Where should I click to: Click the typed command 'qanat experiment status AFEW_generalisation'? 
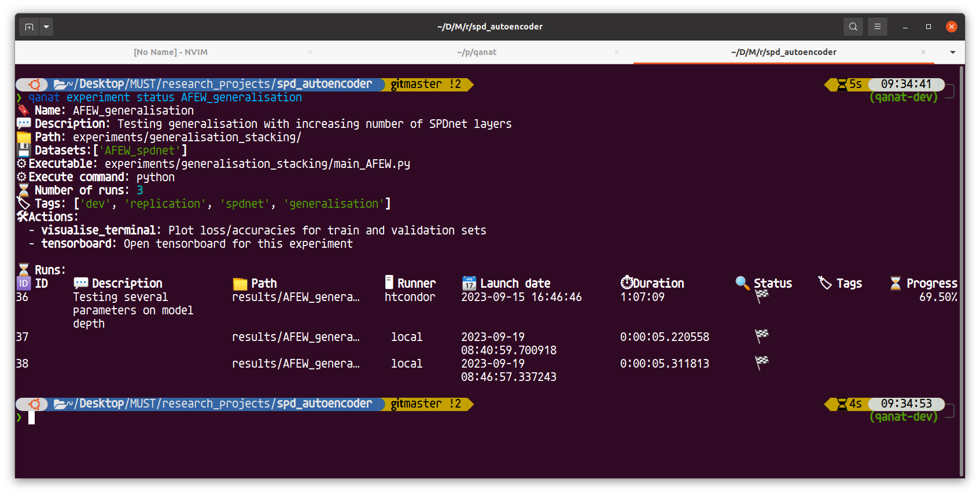[x=165, y=97]
